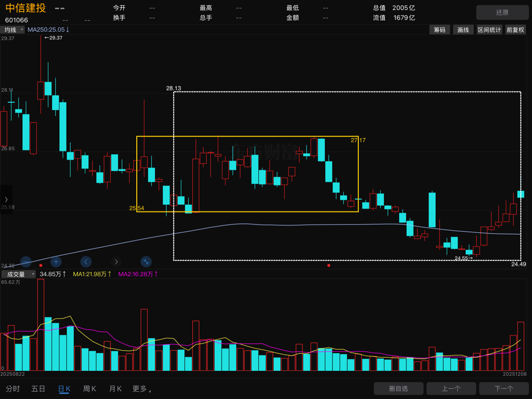Click the 24.55 low price marker
This screenshot has height=399, width=532.
tap(463, 258)
